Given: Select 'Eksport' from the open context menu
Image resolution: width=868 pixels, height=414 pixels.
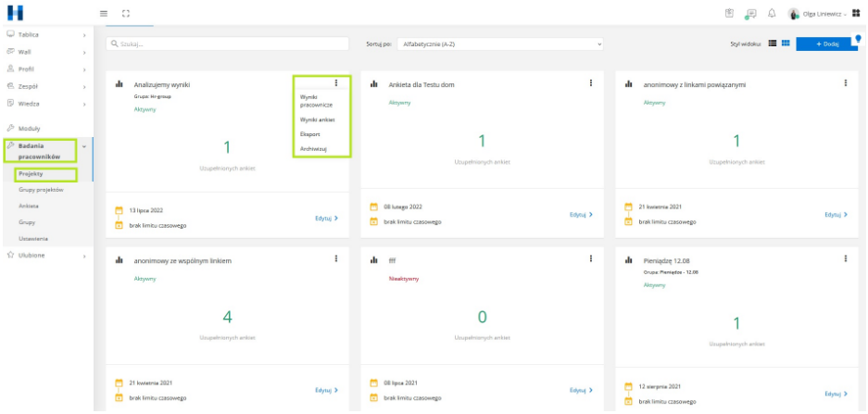Looking at the screenshot, I should pyautogui.click(x=310, y=134).
